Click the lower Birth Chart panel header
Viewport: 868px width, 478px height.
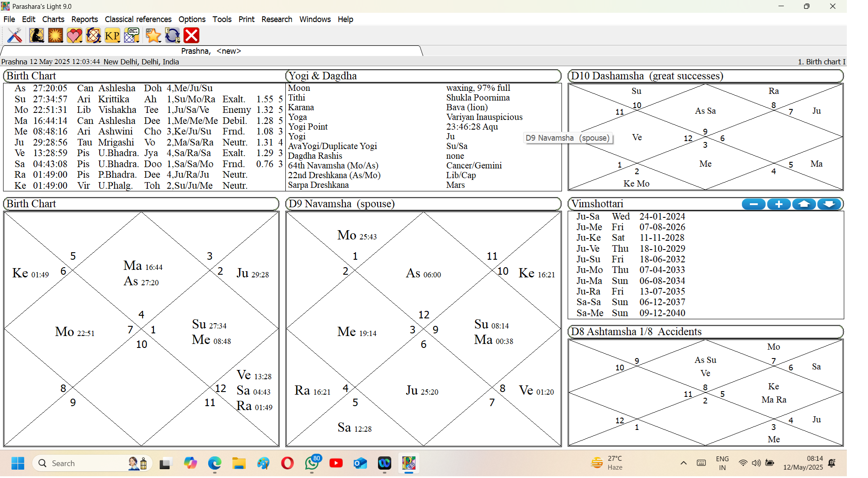coord(141,204)
